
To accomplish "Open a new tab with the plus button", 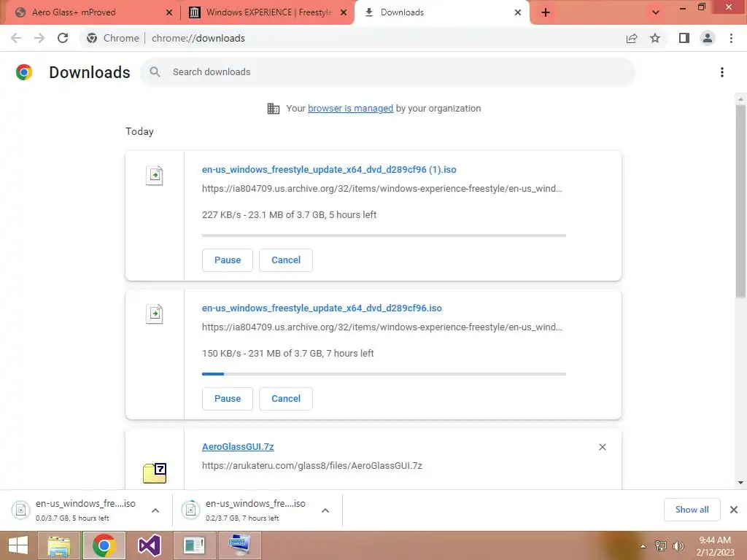I will tap(546, 12).
